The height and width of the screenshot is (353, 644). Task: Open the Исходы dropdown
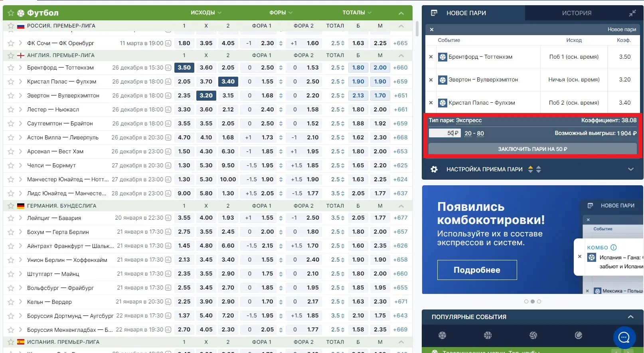pos(206,13)
